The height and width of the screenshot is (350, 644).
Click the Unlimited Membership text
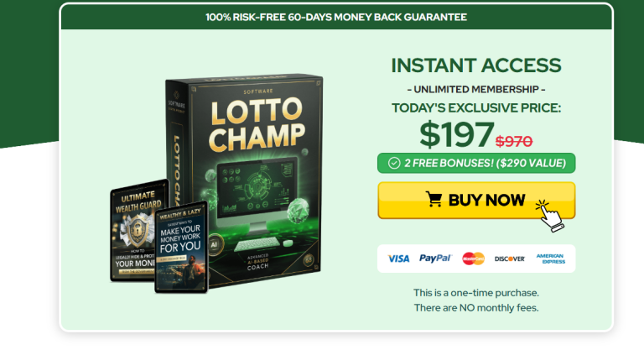point(476,89)
